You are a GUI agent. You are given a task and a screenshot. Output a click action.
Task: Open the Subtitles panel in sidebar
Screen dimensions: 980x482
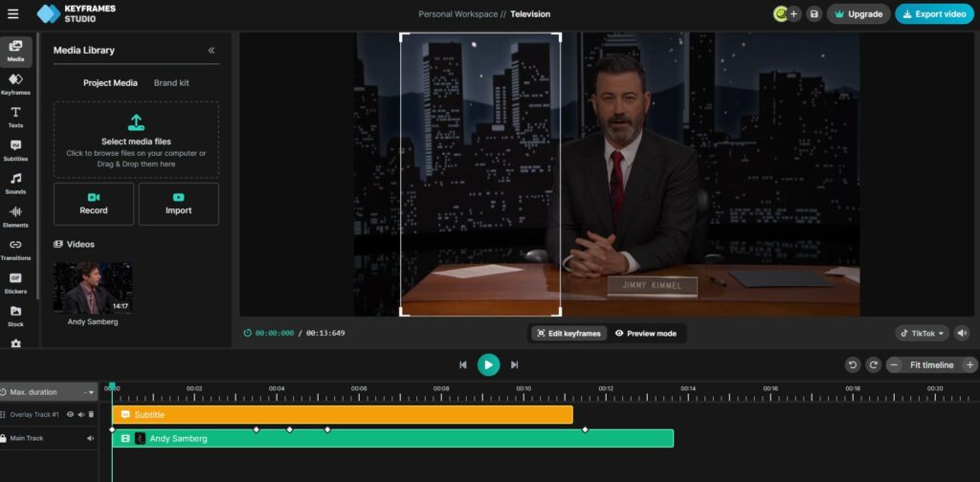15,150
